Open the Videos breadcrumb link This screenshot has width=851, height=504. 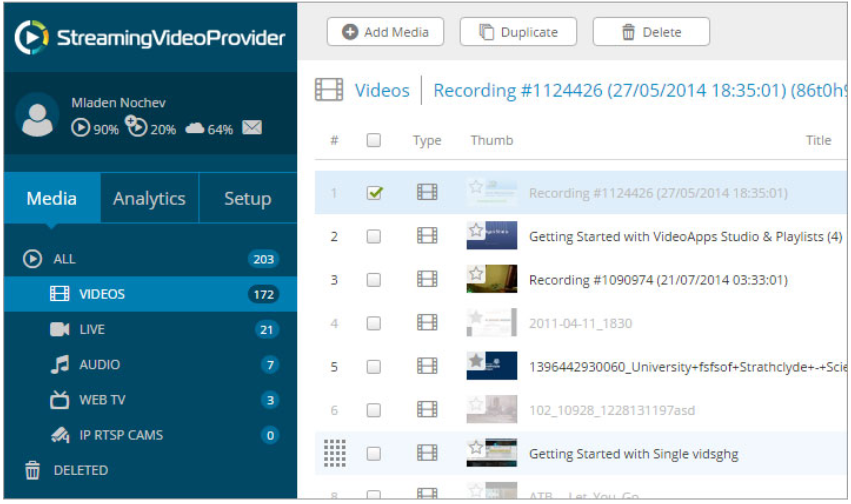[x=382, y=90]
